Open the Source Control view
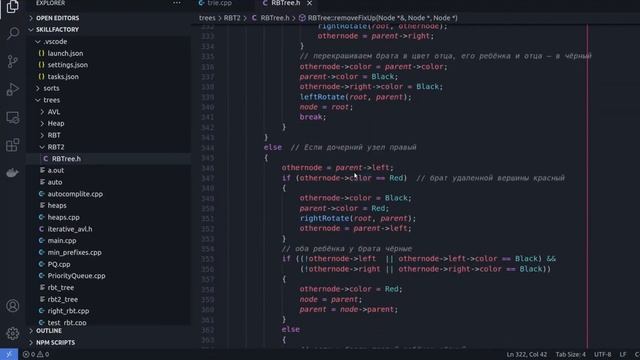 [13, 62]
